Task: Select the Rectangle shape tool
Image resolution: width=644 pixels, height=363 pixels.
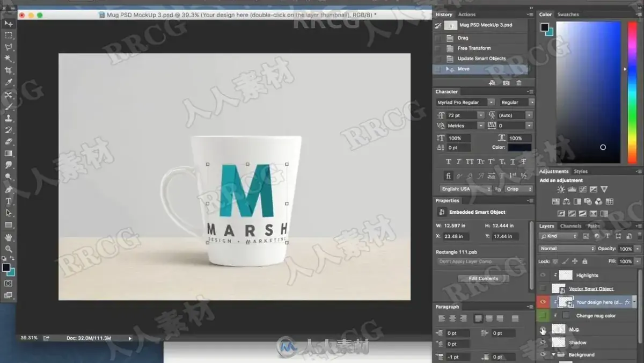Action: point(9,225)
